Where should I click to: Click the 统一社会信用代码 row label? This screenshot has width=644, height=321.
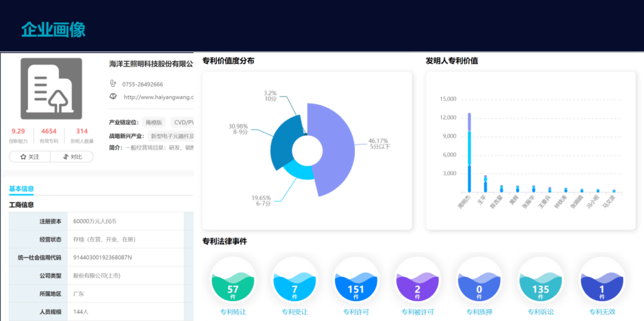coord(39,257)
